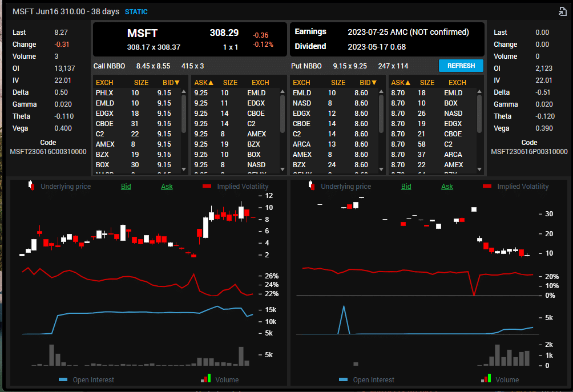This screenshot has width=573, height=392.
Task: Click the title MSFT Jun16 310.00 - 38 days
Action: click(66, 11)
